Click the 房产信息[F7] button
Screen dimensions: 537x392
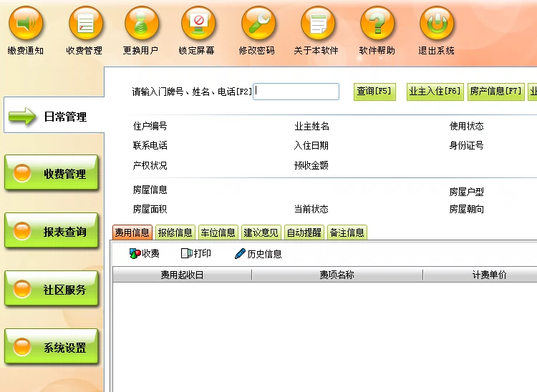click(496, 92)
